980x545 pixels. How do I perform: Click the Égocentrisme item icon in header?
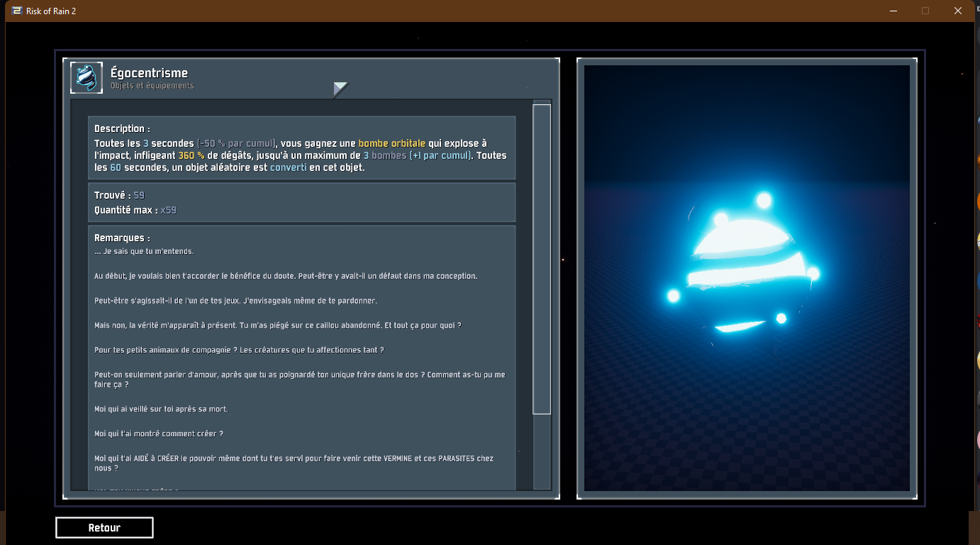[x=87, y=77]
